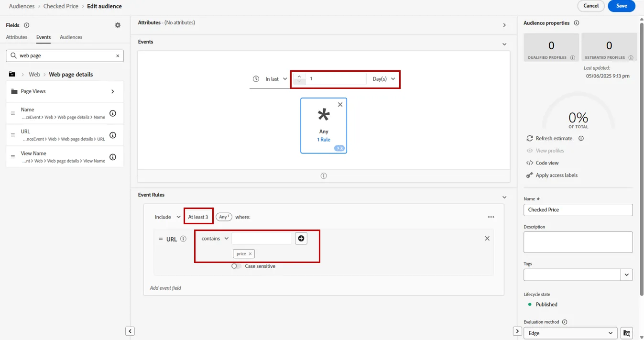644x340 pixels.
Task: Expand the Attributes section
Action: [x=504, y=25]
